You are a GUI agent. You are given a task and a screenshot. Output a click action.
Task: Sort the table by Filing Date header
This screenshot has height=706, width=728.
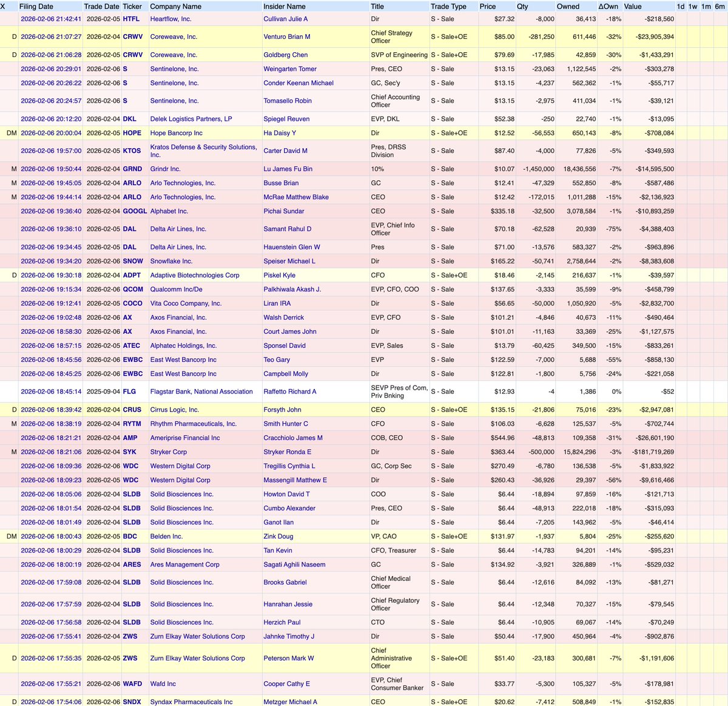[38, 6]
